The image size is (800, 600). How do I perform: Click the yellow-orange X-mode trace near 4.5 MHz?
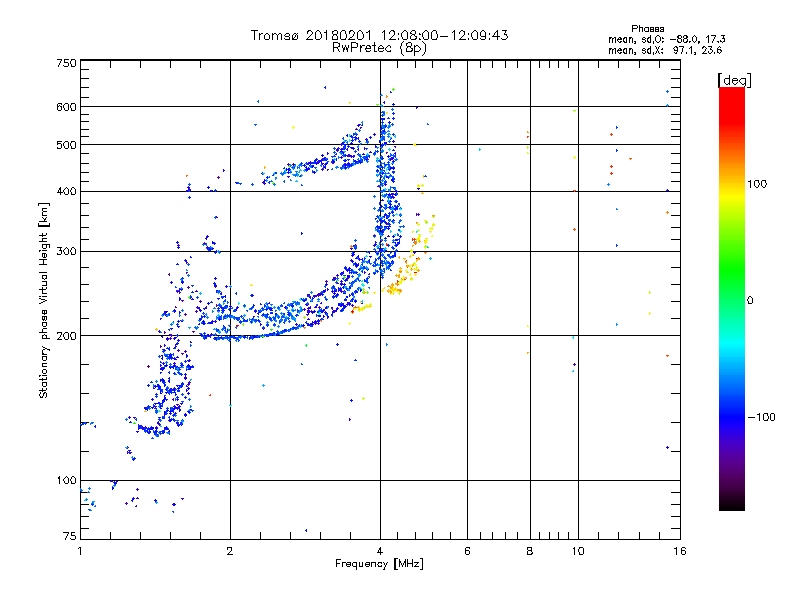coord(408,265)
